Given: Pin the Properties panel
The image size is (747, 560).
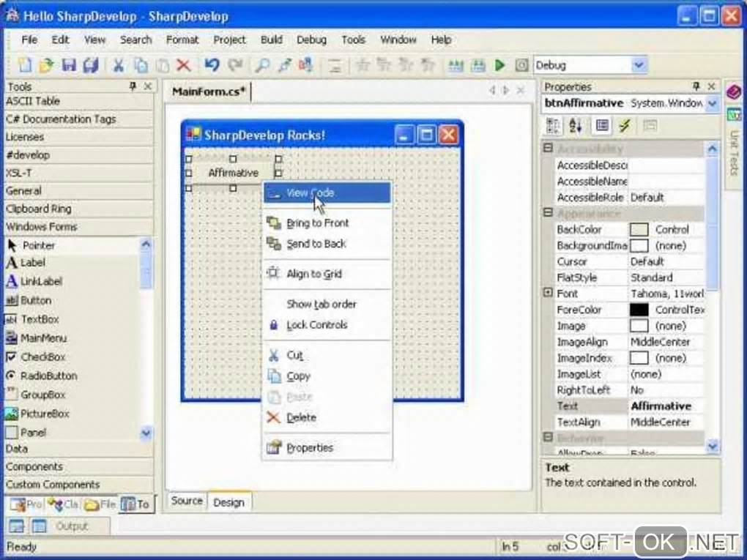Looking at the screenshot, I should [x=696, y=86].
